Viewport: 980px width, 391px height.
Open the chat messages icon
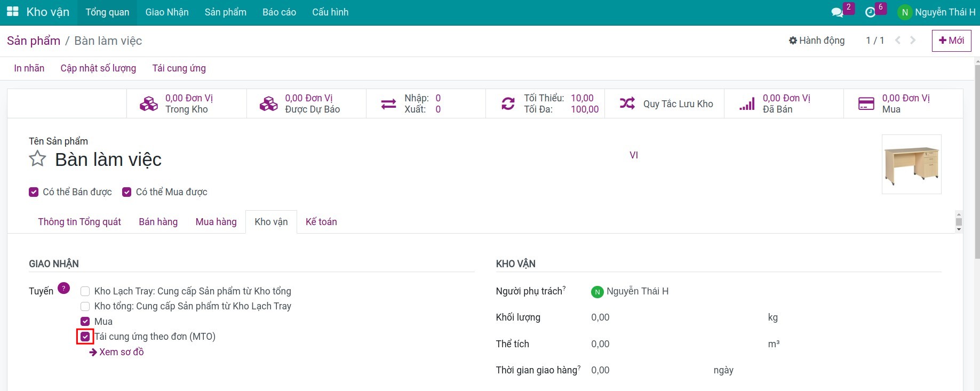pos(837,12)
